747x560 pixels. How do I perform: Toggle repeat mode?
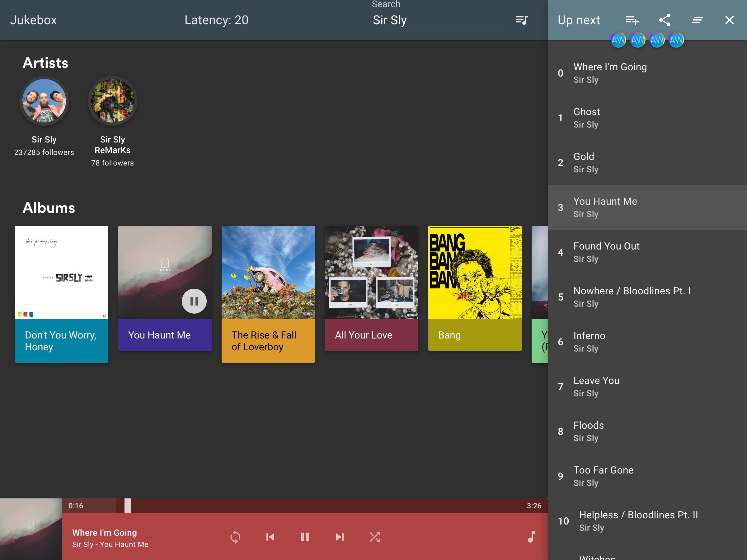click(x=235, y=537)
